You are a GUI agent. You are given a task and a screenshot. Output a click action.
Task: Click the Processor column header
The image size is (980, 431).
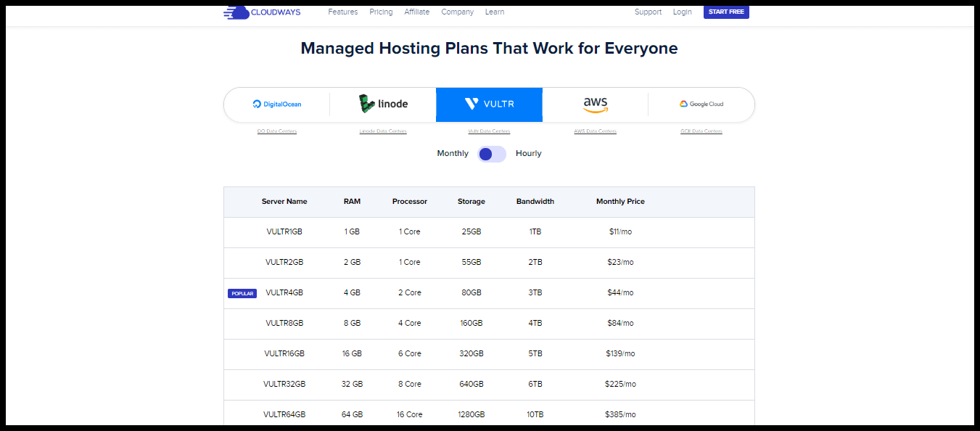coord(410,202)
